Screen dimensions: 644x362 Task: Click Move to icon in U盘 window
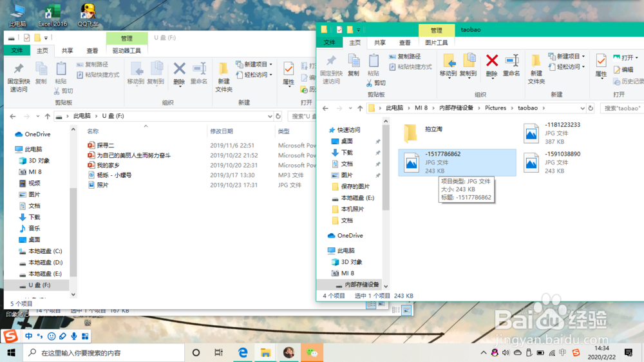(135, 69)
